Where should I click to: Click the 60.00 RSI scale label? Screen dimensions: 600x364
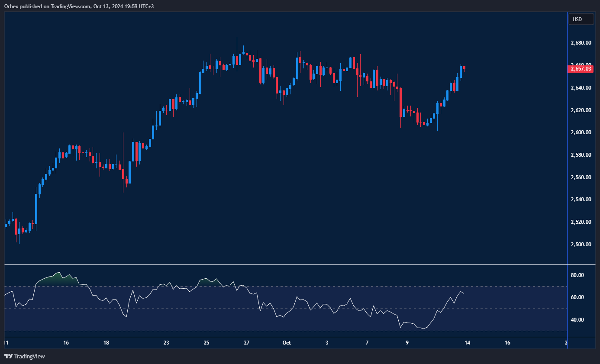click(577, 297)
